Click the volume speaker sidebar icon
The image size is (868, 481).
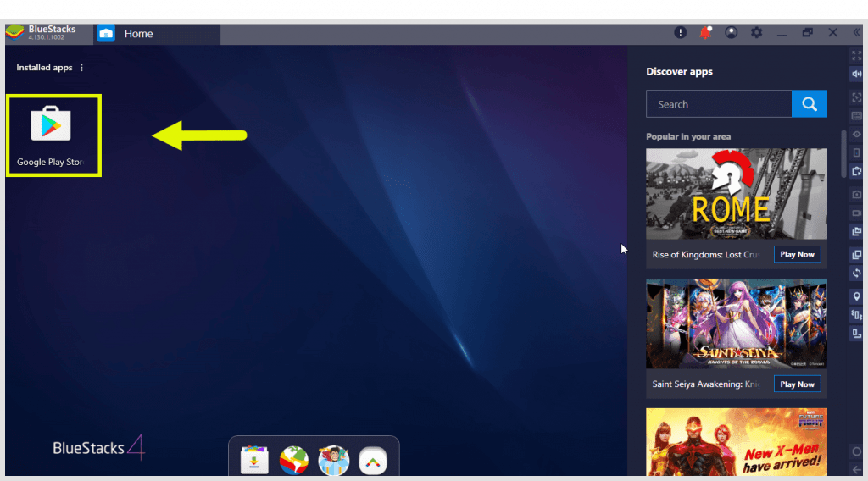[856, 74]
